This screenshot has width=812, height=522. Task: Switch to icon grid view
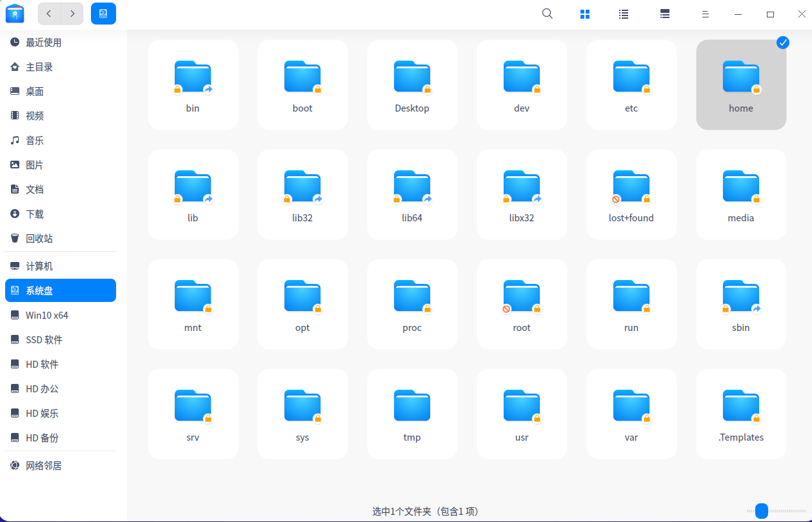(585, 14)
